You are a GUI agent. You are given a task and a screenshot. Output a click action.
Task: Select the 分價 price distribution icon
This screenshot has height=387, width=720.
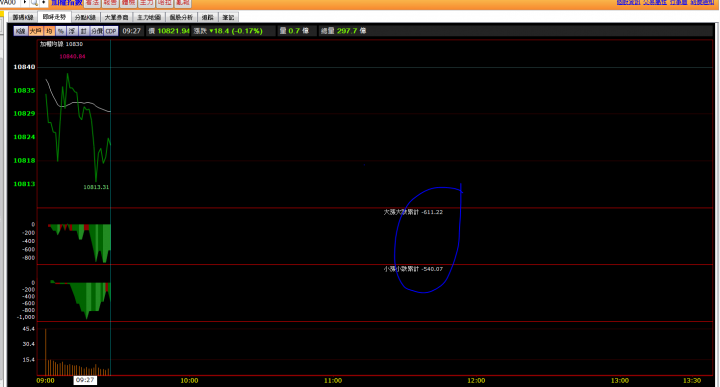point(96,31)
